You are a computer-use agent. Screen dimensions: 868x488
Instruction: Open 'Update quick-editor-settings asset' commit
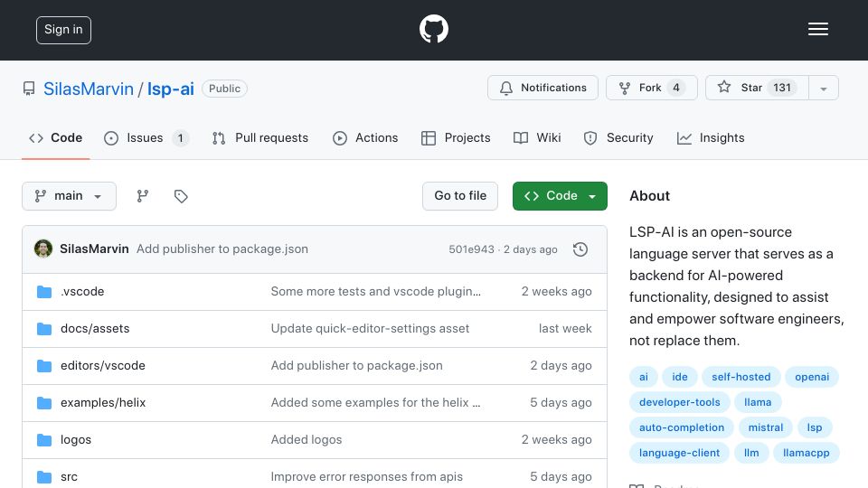click(x=370, y=329)
